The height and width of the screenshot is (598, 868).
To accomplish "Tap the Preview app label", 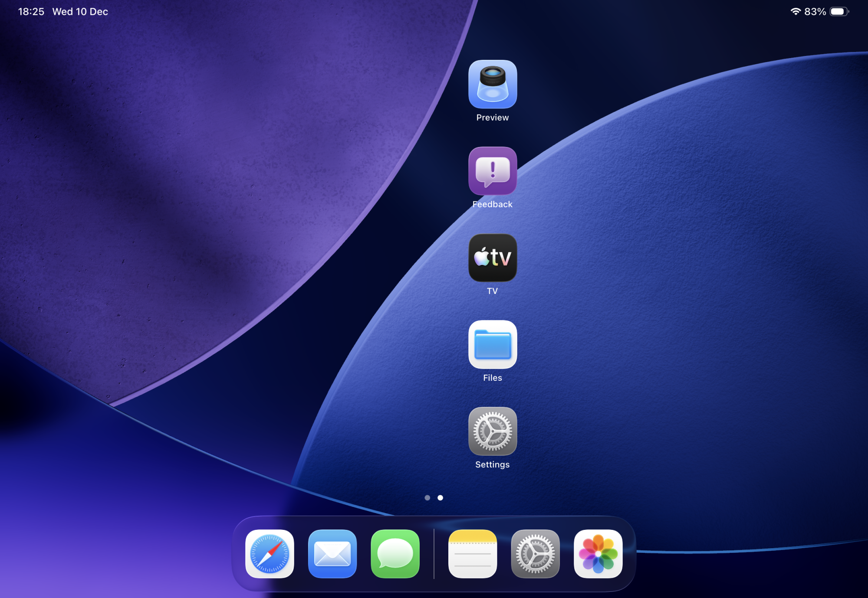I will 492,118.
